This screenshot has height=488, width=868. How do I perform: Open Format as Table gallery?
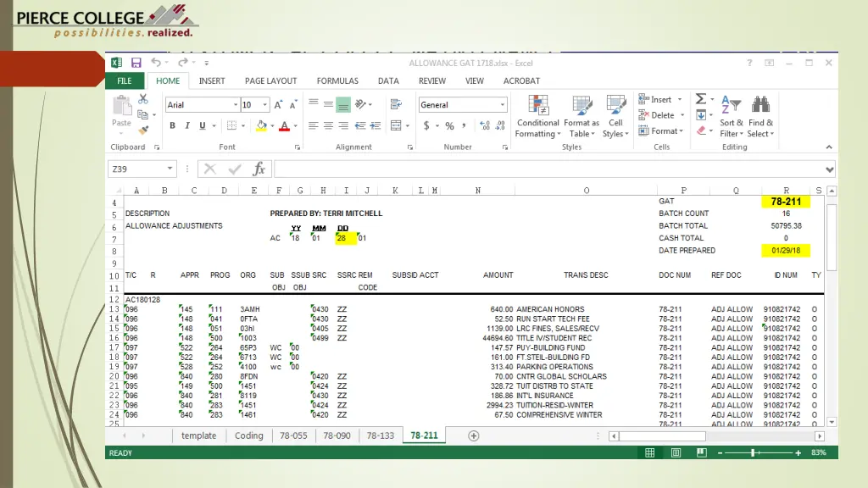click(581, 116)
